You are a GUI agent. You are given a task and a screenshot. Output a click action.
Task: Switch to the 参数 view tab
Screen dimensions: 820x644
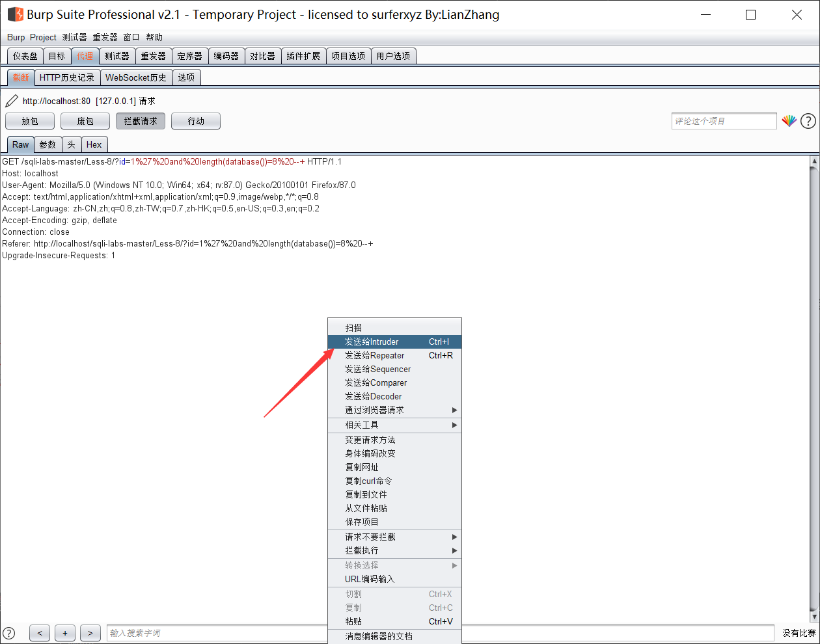click(48, 144)
